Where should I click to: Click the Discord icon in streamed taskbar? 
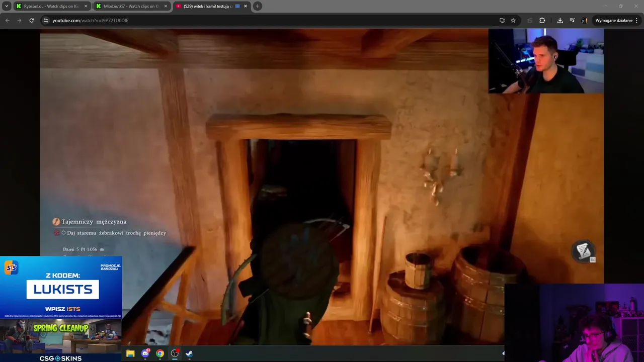(x=145, y=353)
